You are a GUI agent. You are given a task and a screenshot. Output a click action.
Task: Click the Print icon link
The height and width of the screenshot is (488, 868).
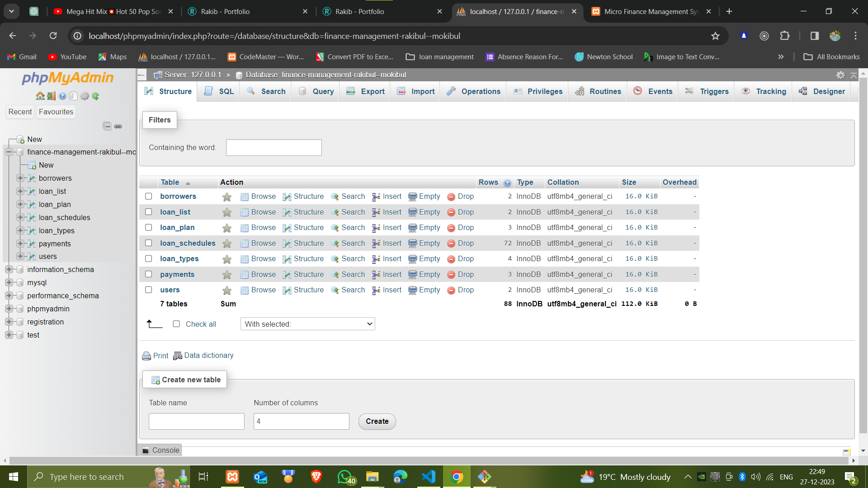[155, 356]
